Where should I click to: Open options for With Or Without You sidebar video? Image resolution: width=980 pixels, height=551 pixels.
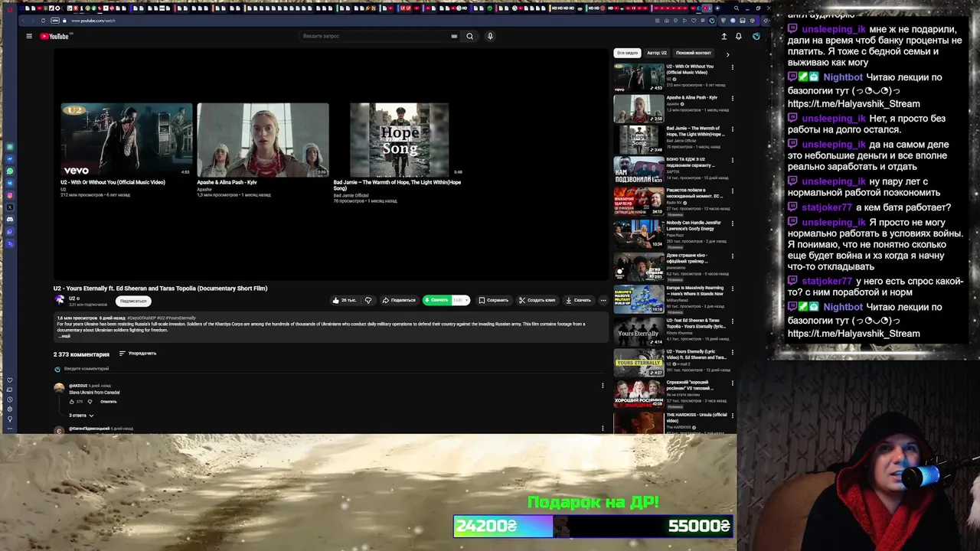732,67
